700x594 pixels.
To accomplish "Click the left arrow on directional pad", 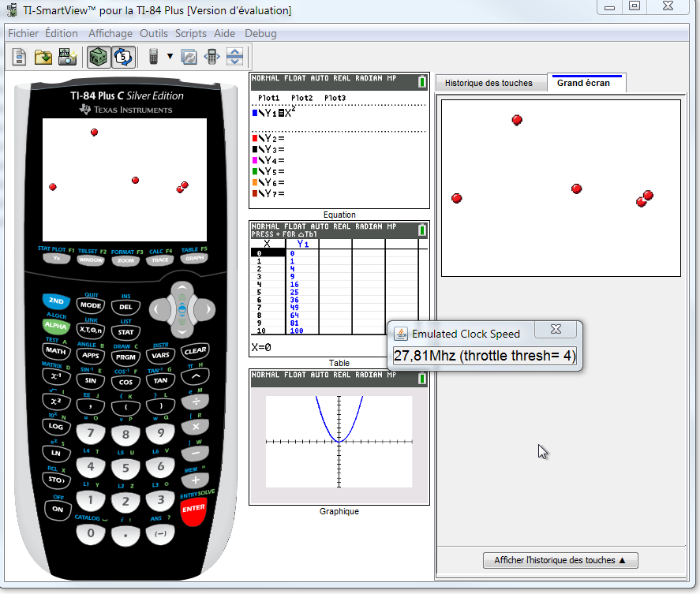I will (158, 309).
